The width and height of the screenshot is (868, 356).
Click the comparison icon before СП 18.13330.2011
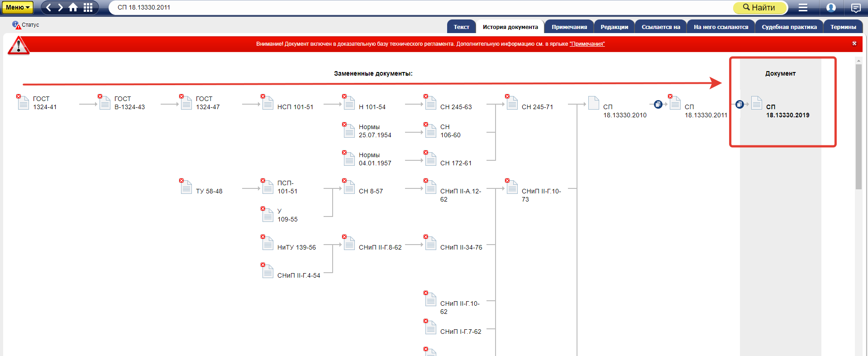pyautogui.click(x=658, y=105)
